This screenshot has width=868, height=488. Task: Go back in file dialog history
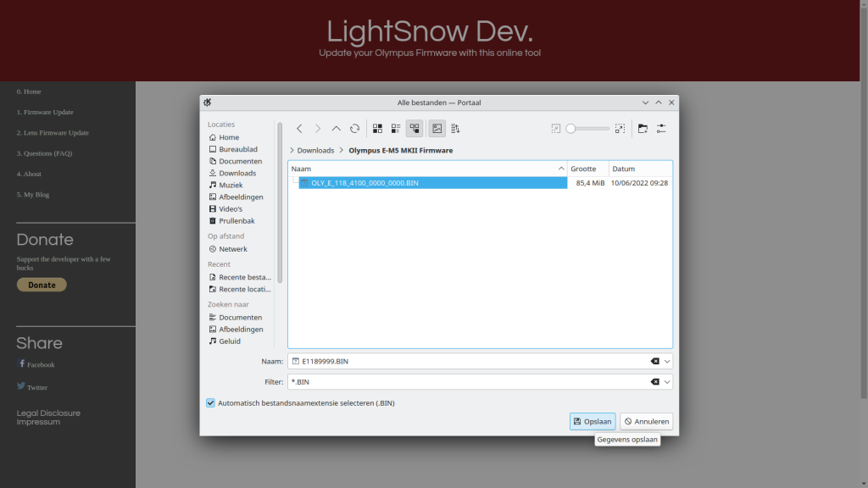[299, 129]
